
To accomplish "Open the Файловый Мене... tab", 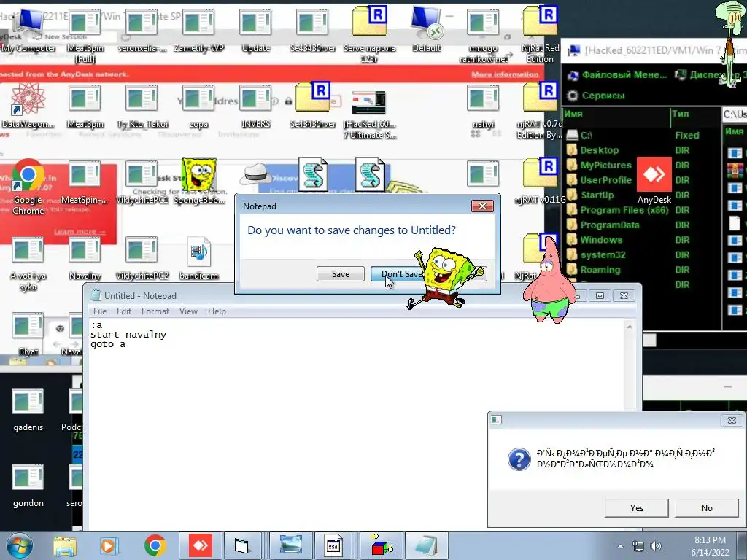I will click(618, 75).
